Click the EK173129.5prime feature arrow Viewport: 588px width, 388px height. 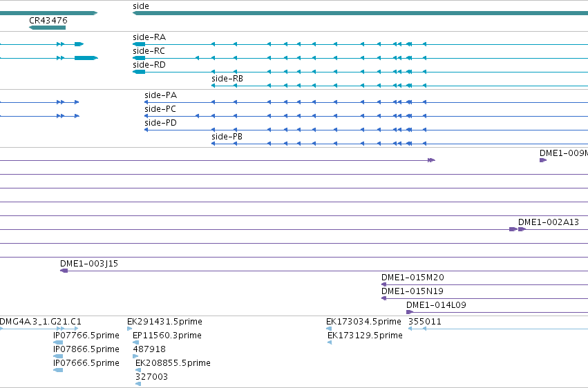(330, 342)
